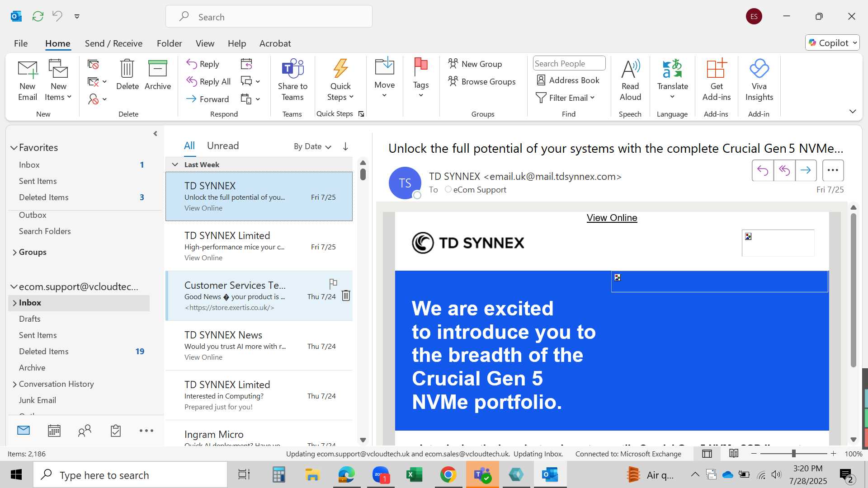
Task: Switch to the View tab
Action: (205, 43)
